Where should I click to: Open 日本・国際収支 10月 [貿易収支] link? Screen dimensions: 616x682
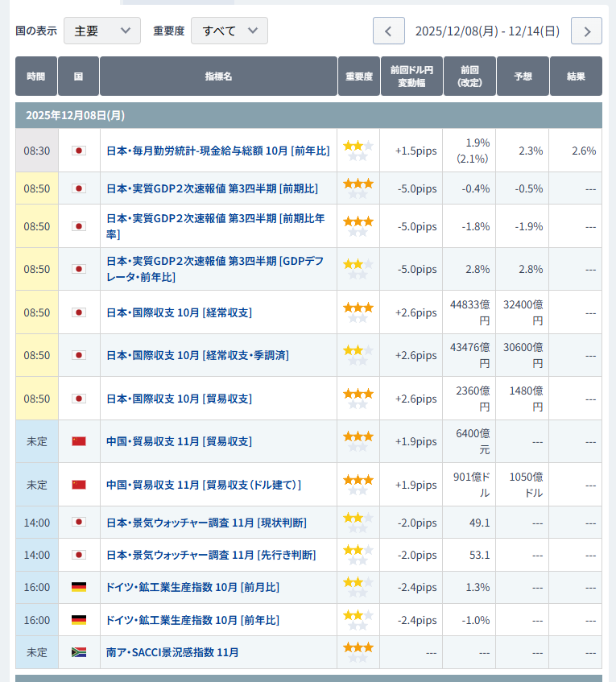179,399
